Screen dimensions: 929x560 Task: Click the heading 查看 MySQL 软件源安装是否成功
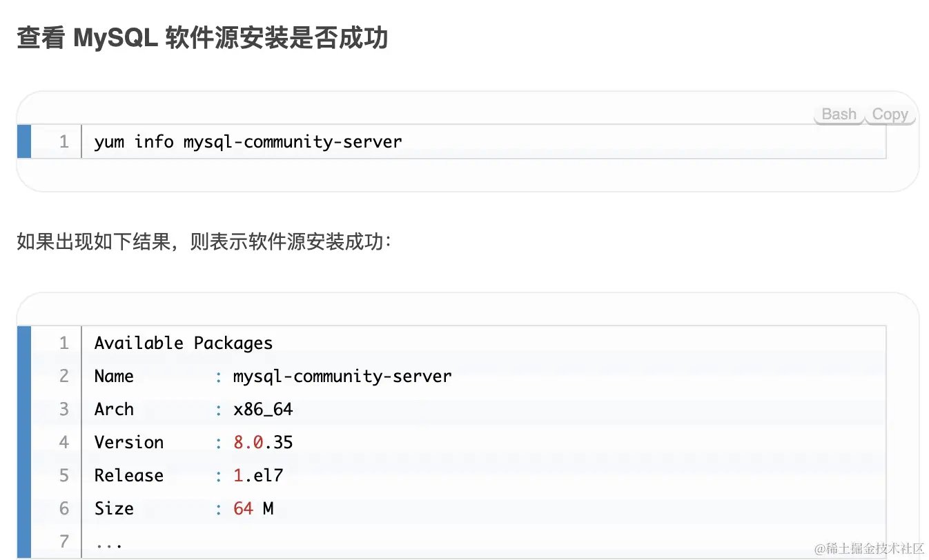point(202,39)
